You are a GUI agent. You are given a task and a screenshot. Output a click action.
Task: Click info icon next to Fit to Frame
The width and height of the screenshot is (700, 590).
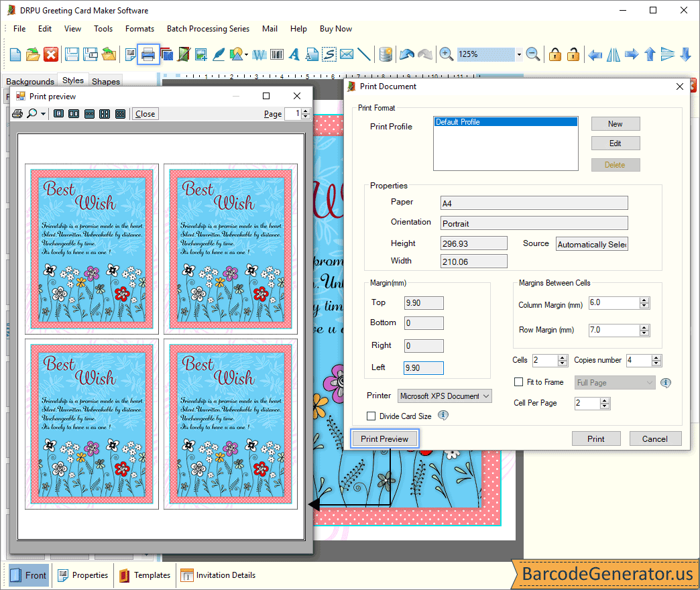point(665,382)
